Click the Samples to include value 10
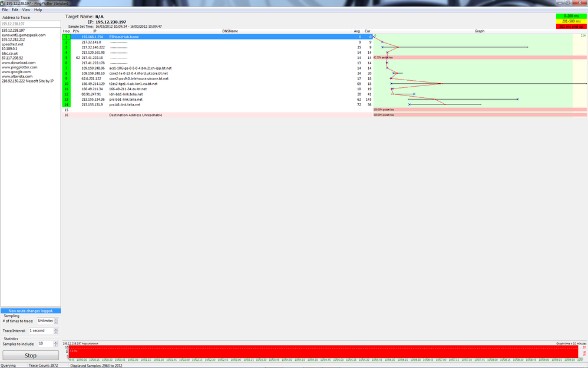 [x=45, y=344]
